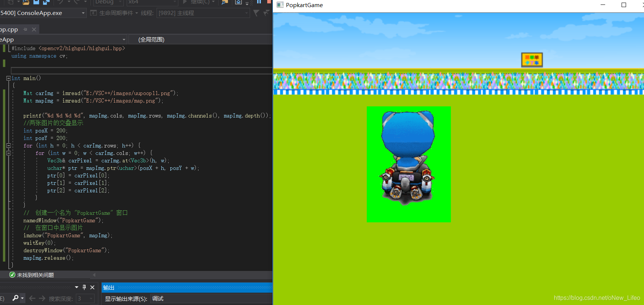This screenshot has height=305, width=644.
Task: Click the mapImg imread line
Action: tap(93, 101)
